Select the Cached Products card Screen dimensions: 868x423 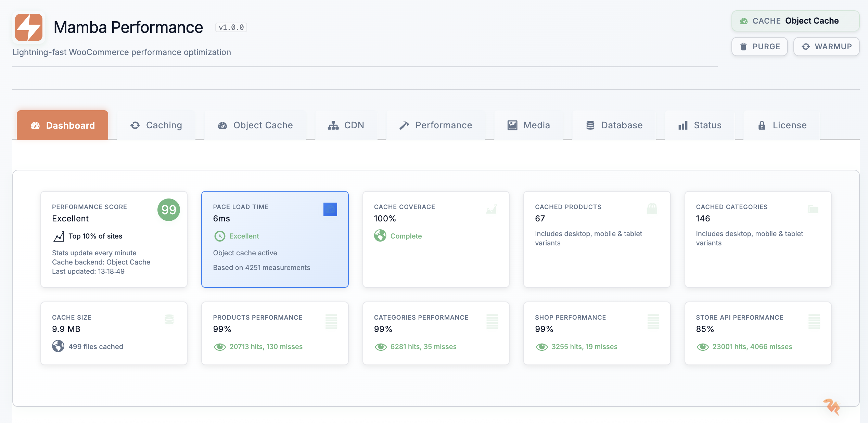597,240
